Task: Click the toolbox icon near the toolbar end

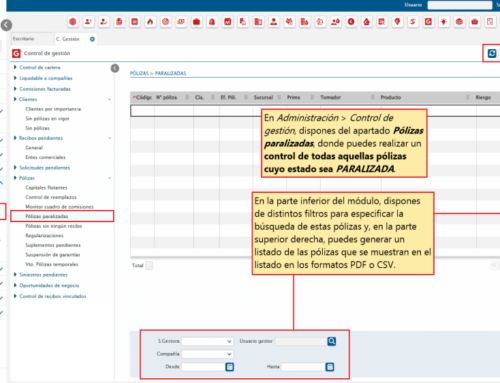Action: click(475, 22)
